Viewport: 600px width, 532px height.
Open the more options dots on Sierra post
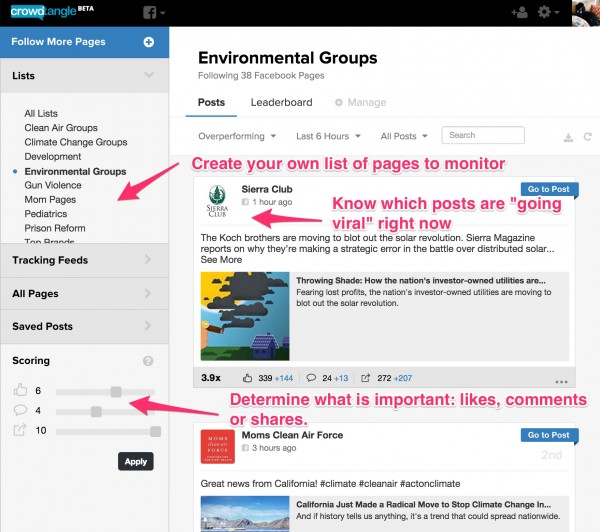[x=561, y=382]
